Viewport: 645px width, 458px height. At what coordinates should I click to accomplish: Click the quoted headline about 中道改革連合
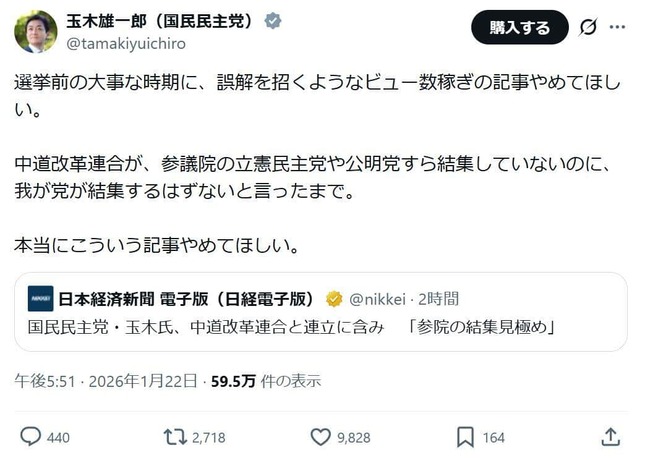(x=290, y=327)
